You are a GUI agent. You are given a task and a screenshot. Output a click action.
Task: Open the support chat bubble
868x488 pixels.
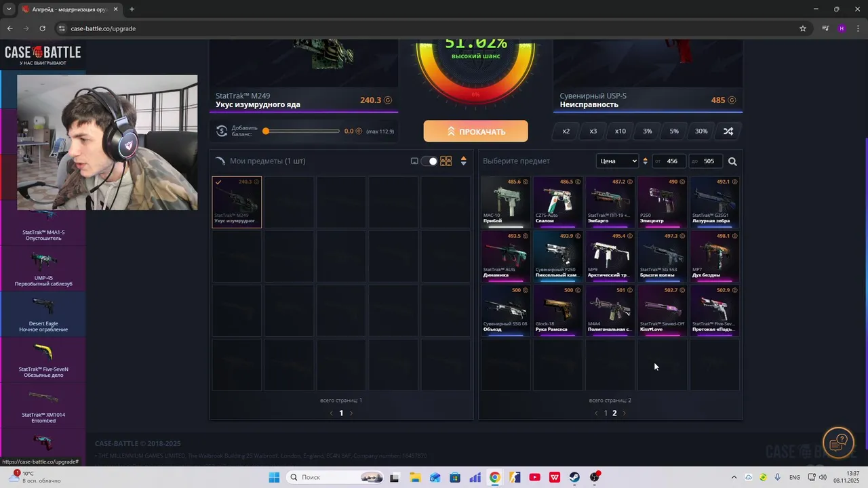(x=839, y=443)
